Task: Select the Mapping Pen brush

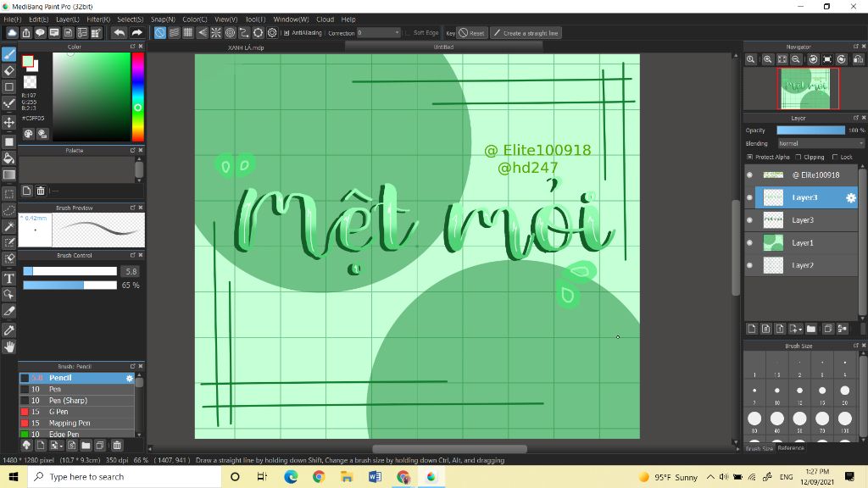Action: (x=77, y=423)
